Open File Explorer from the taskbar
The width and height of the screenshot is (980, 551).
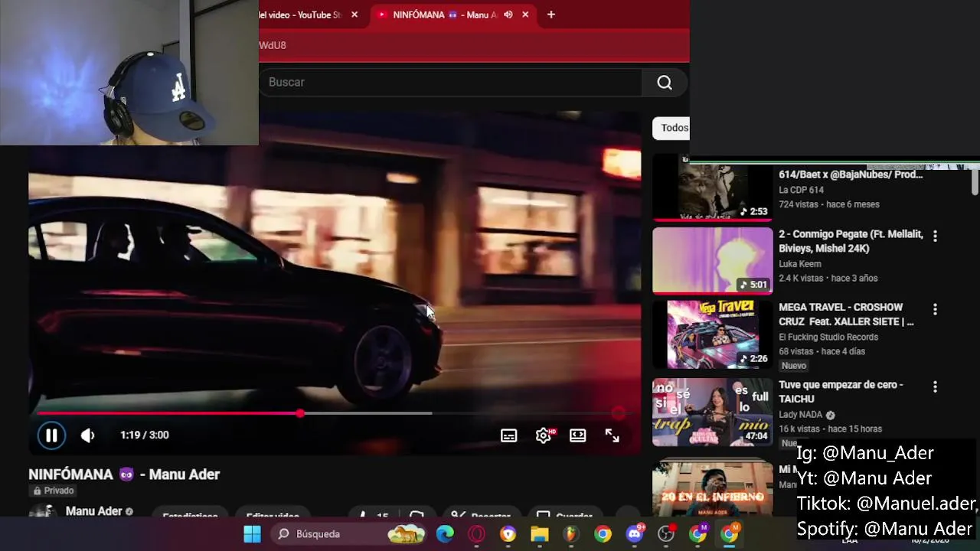click(540, 534)
